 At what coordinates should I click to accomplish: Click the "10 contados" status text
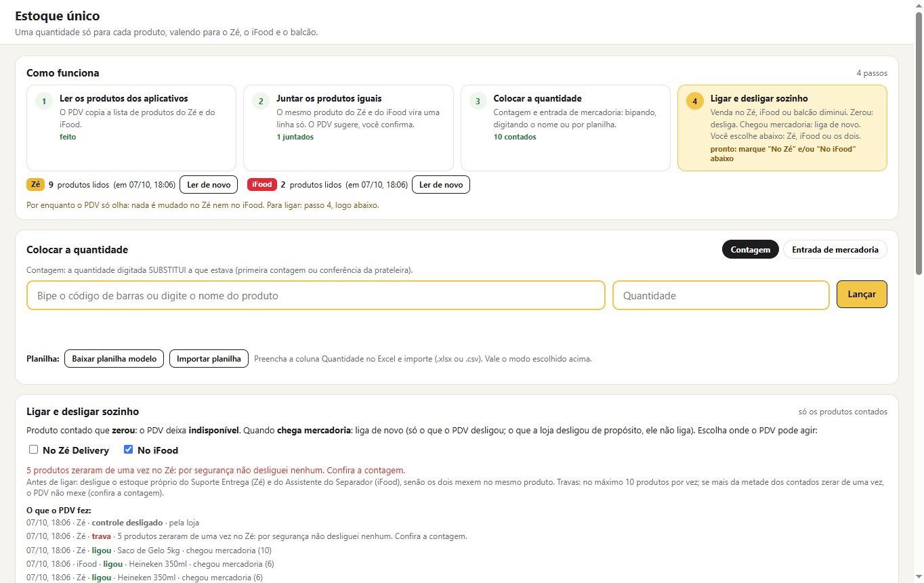click(514, 137)
